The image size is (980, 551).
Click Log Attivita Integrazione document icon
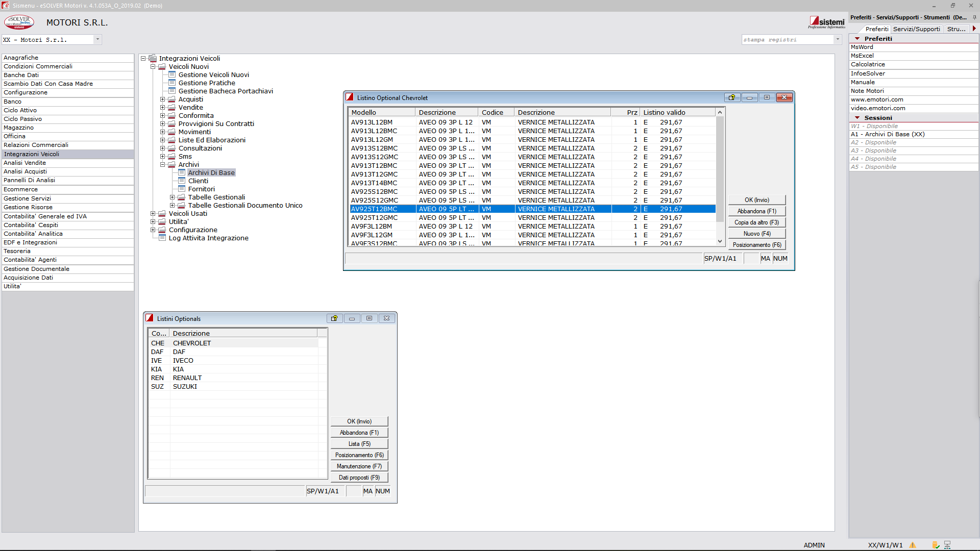(x=162, y=238)
